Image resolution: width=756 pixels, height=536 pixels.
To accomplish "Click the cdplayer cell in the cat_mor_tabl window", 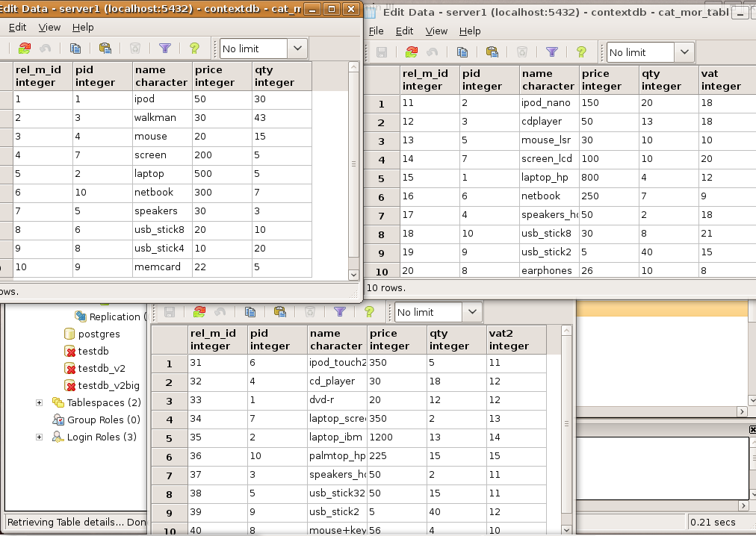I will click(549, 122).
